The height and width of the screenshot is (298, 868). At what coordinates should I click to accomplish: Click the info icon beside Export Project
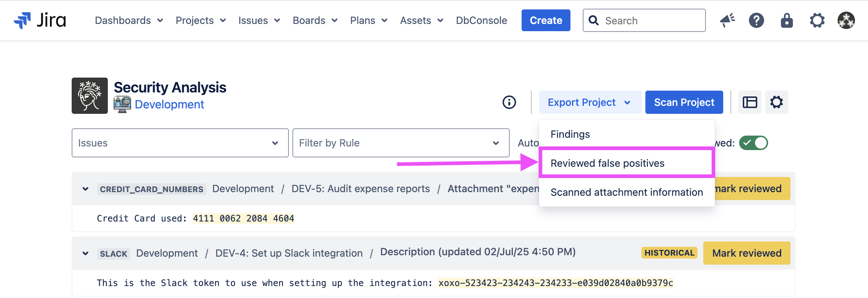pos(509,102)
